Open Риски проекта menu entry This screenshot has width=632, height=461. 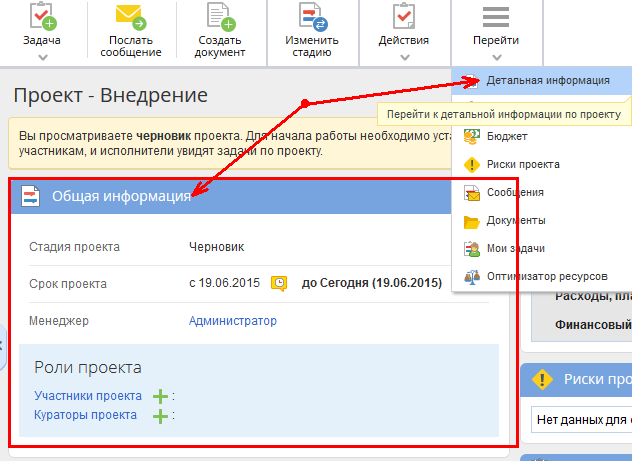click(x=523, y=164)
